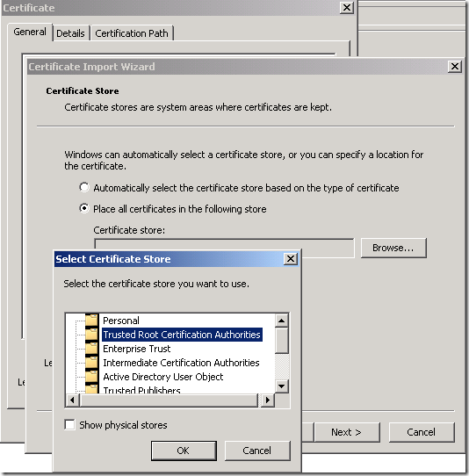Viewport: 469px width, 476px height.
Task: Select Place all certificates in following store
Action: [x=84, y=208]
